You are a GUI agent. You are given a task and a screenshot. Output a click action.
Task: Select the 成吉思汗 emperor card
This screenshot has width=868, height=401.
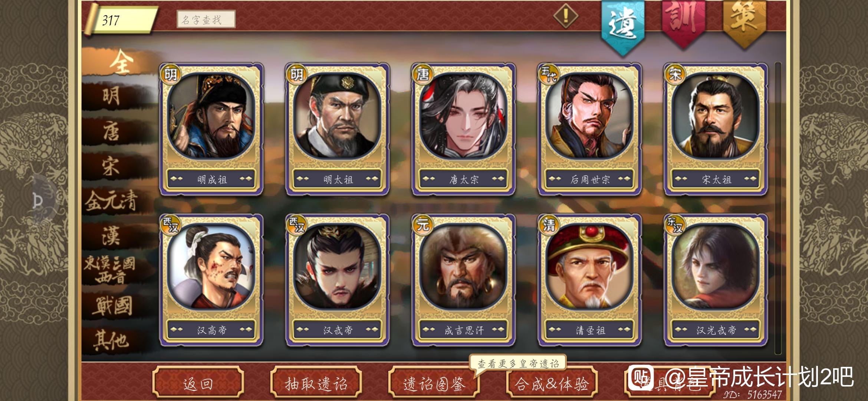point(464,280)
